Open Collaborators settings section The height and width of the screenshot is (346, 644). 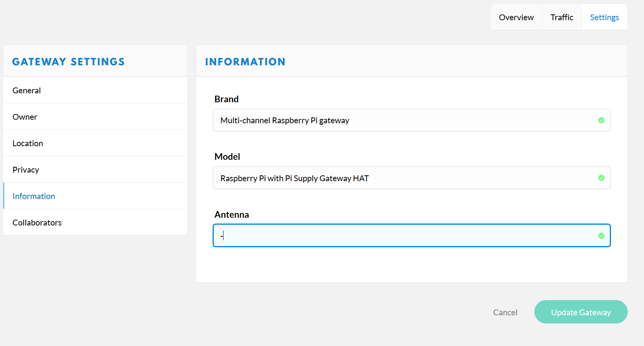point(95,222)
